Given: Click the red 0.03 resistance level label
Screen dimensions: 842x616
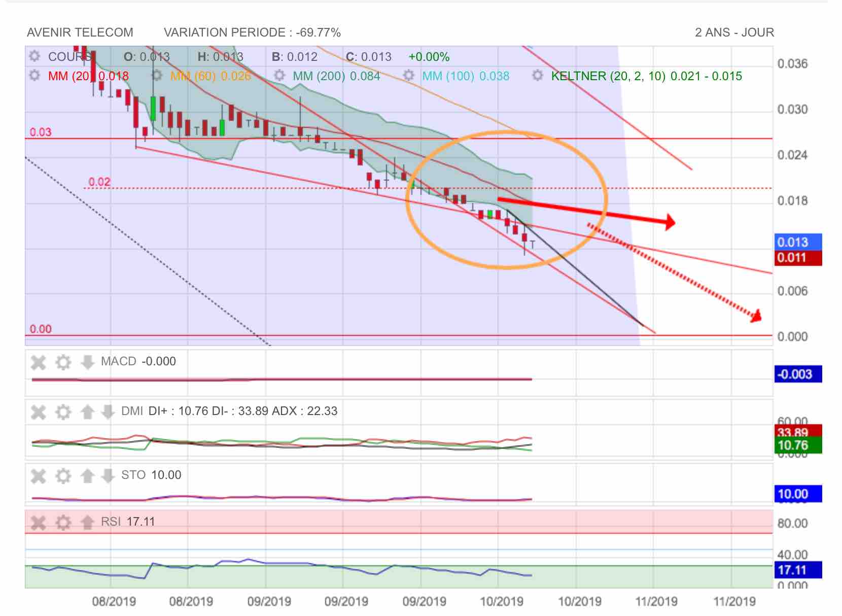Looking at the screenshot, I should pyautogui.click(x=41, y=132).
